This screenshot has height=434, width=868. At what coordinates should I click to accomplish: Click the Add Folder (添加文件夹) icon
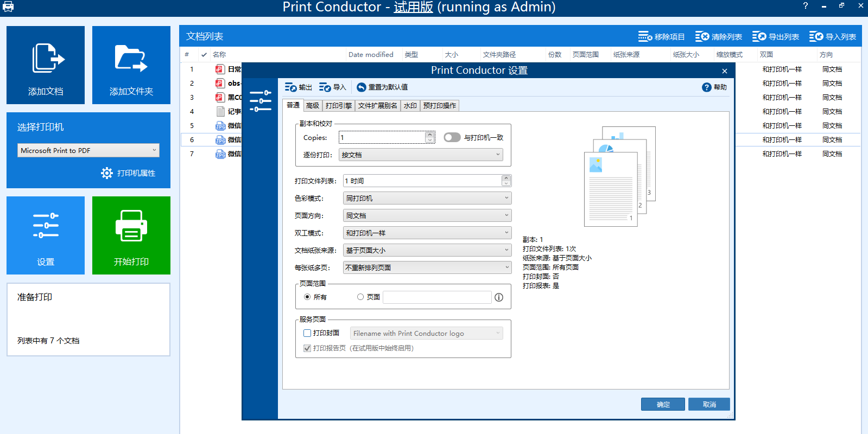click(x=131, y=58)
